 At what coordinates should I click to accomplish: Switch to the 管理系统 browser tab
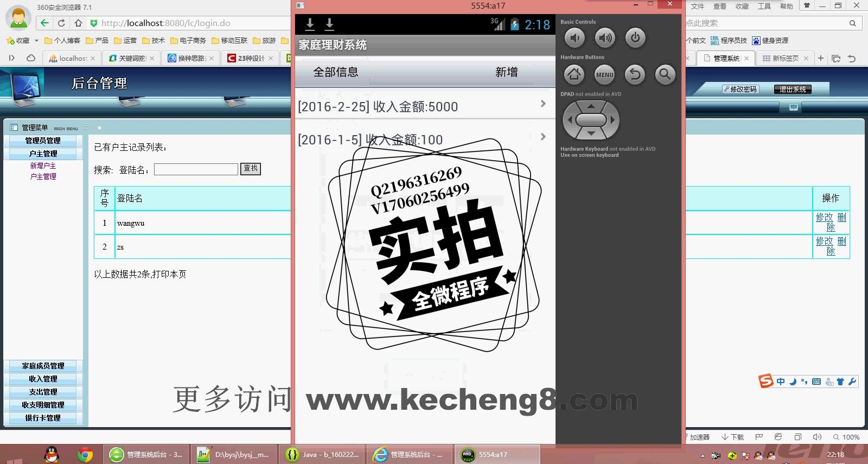726,58
